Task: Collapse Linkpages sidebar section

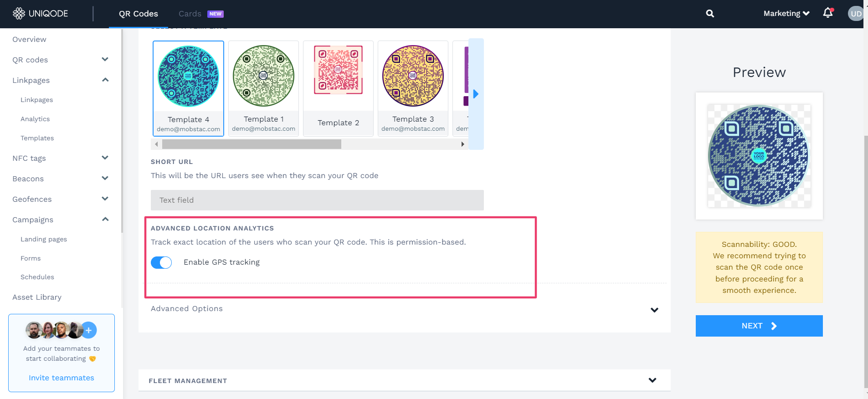Action: pyautogui.click(x=105, y=80)
